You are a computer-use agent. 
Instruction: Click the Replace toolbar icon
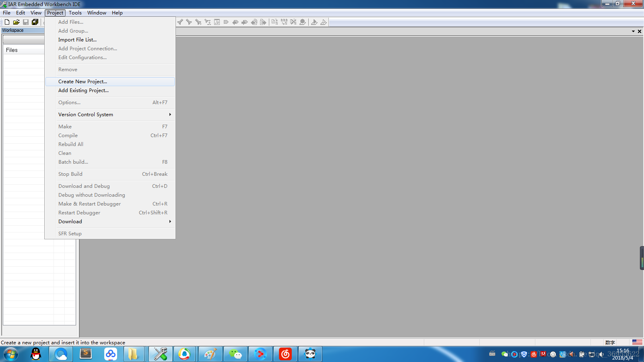[x=208, y=22]
